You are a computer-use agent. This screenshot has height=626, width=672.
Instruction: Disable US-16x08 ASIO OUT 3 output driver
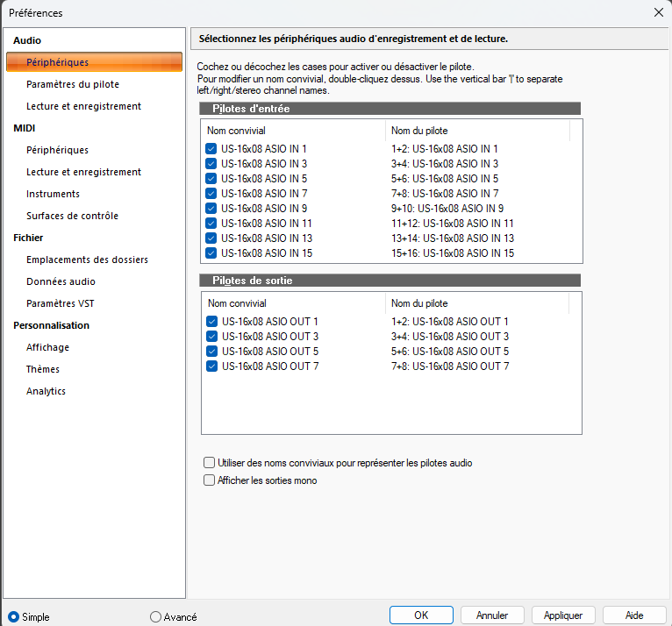point(211,337)
